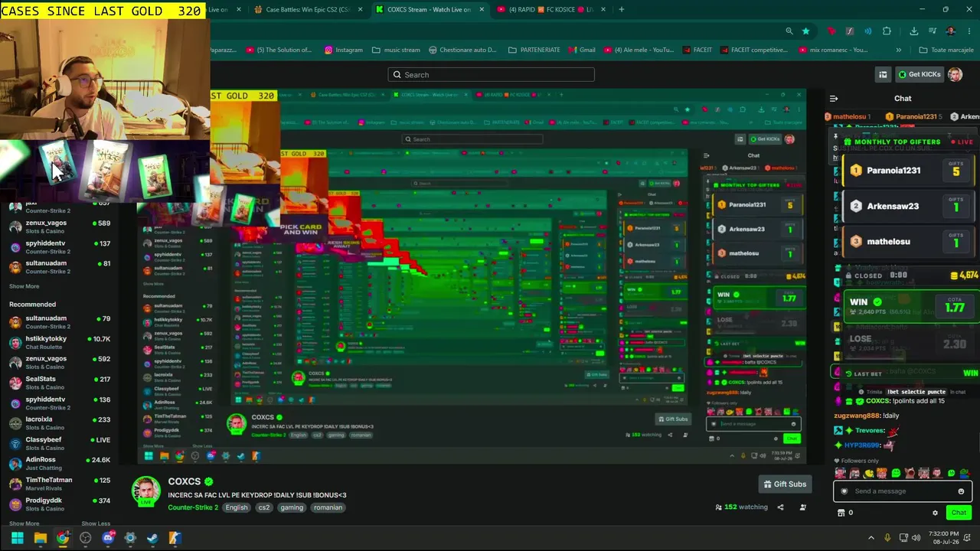Click the Get KICKs button

[918, 74]
